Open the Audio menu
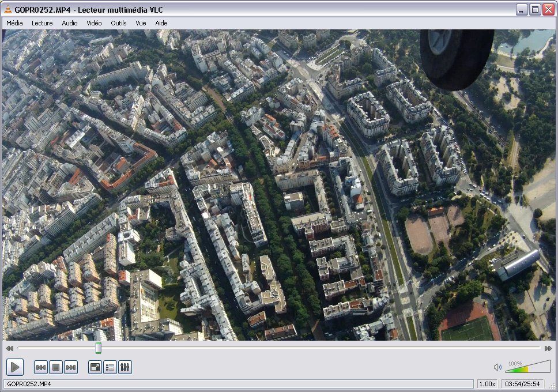Viewport: 558px width, 392px height. [69, 23]
